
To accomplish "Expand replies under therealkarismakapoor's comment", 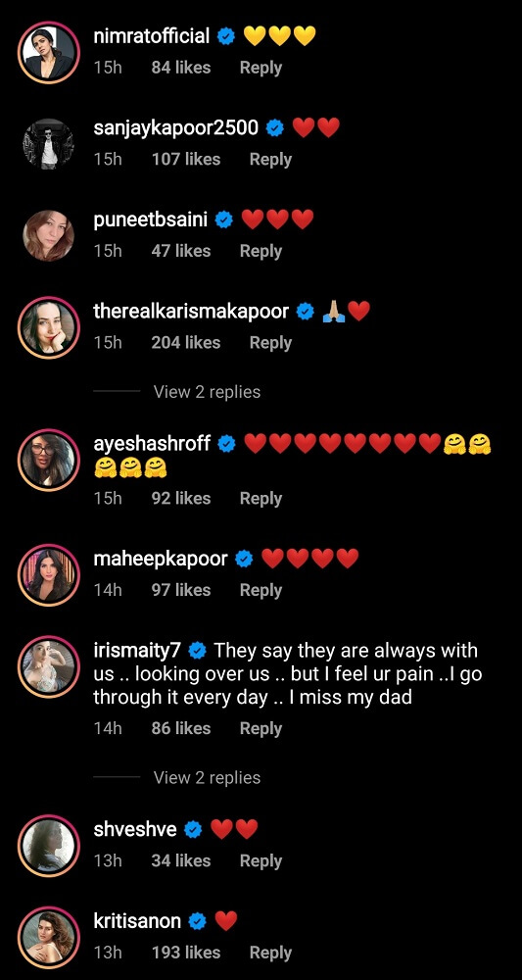I will pyautogui.click(x=207, y=392).
